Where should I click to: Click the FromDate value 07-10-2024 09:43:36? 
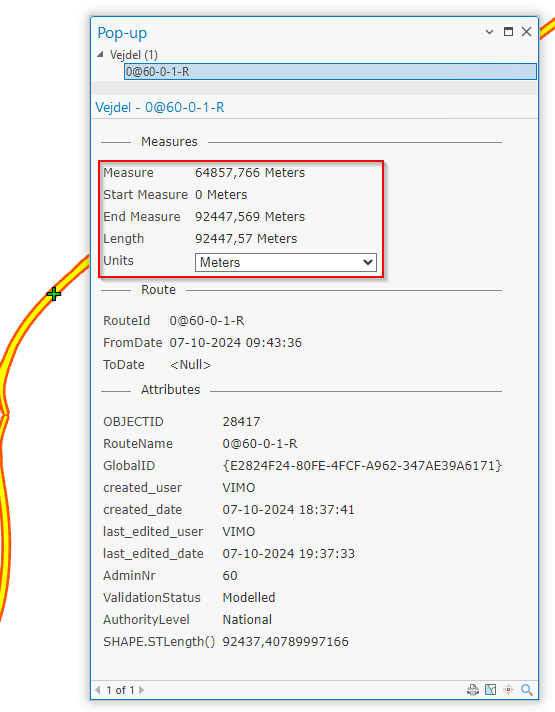(236, 343)
